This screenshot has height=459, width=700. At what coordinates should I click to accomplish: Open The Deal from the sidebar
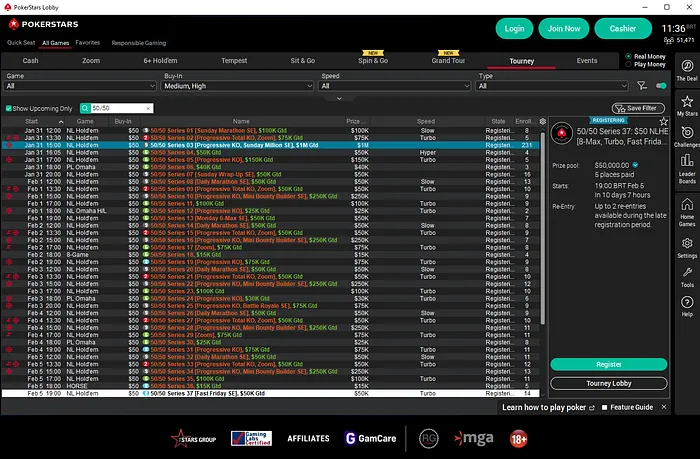click(x=687, y=71)
